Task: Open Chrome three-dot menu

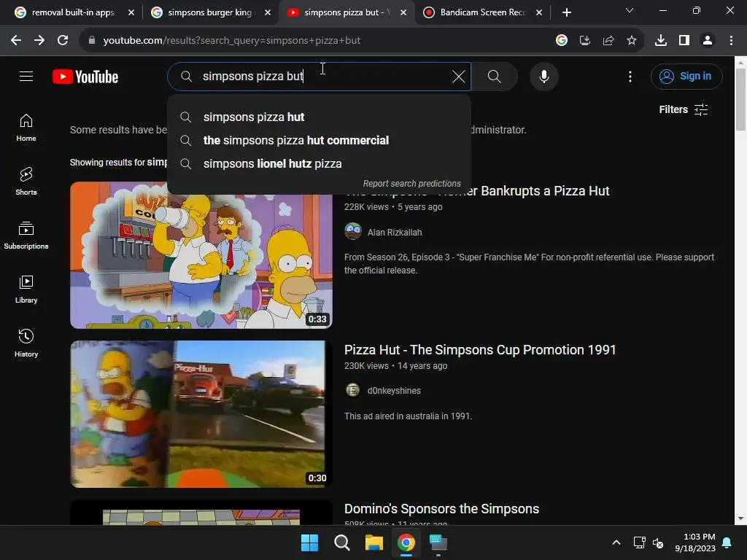Action: 731,41
